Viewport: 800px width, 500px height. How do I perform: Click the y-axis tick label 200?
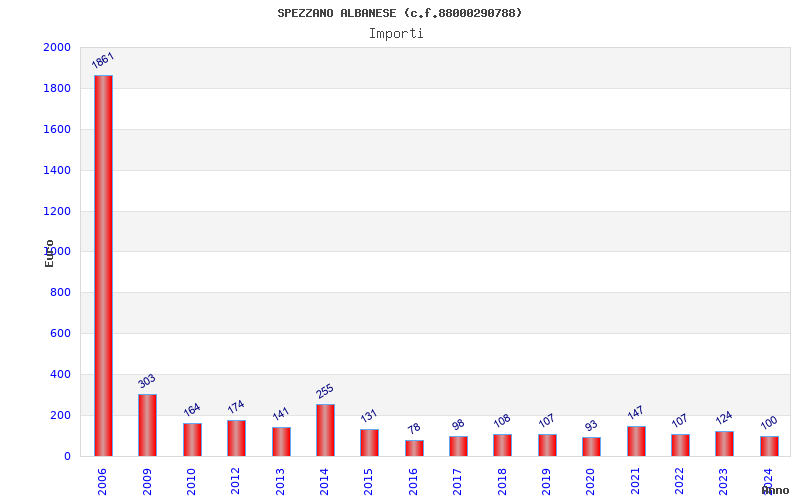(60, 415)
